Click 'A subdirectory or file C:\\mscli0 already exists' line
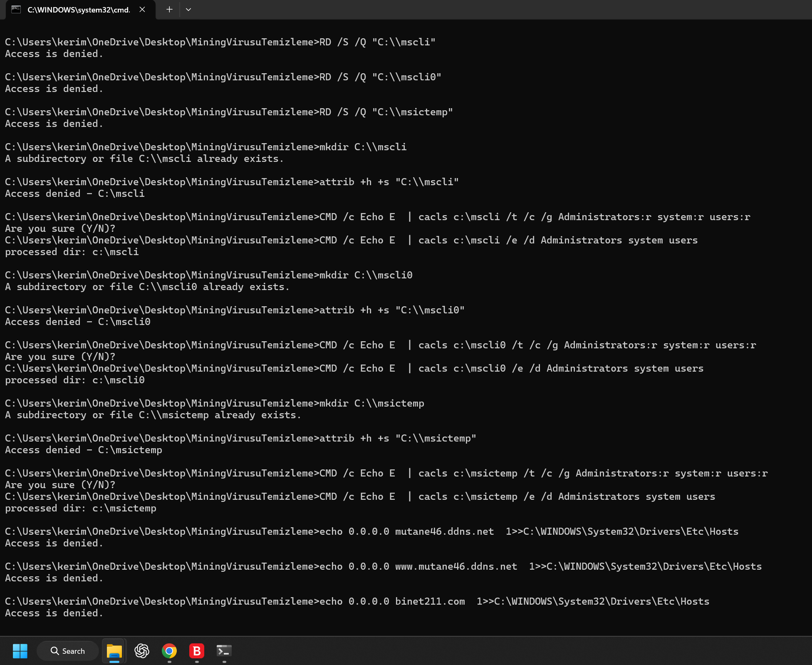812x665 pixels. [x=147, y=287]
